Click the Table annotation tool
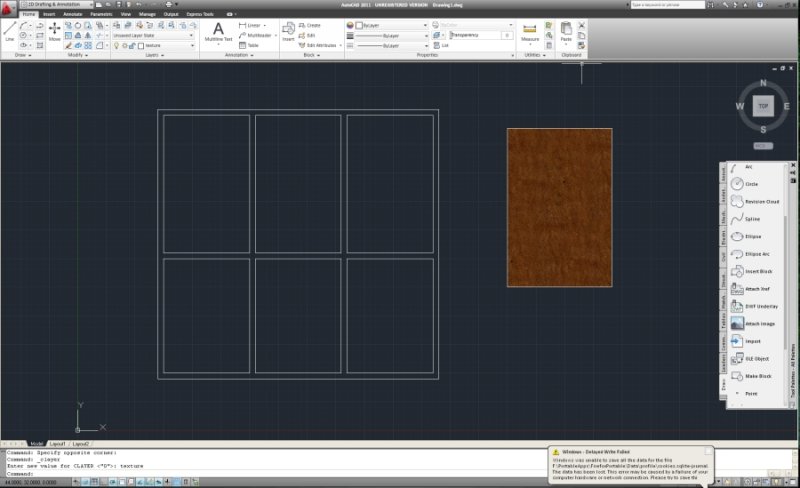The height and width of the screenshot is (488, 800). coord(248,45)
